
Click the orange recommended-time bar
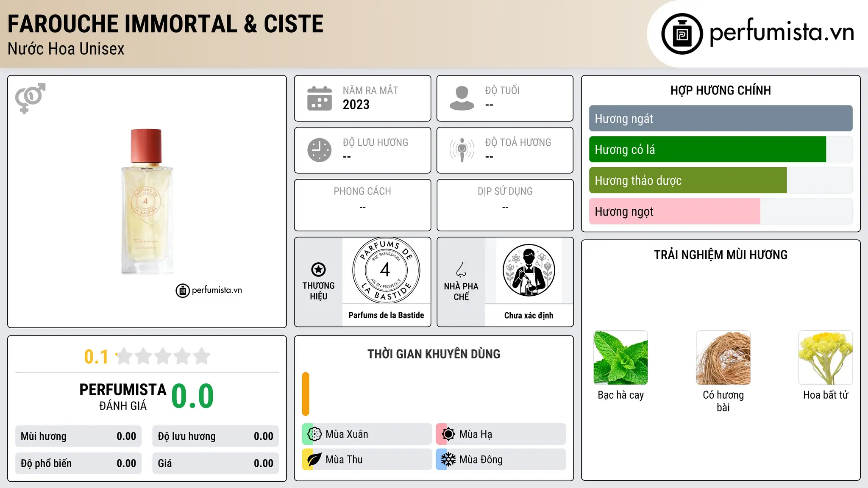click(306, 394)
